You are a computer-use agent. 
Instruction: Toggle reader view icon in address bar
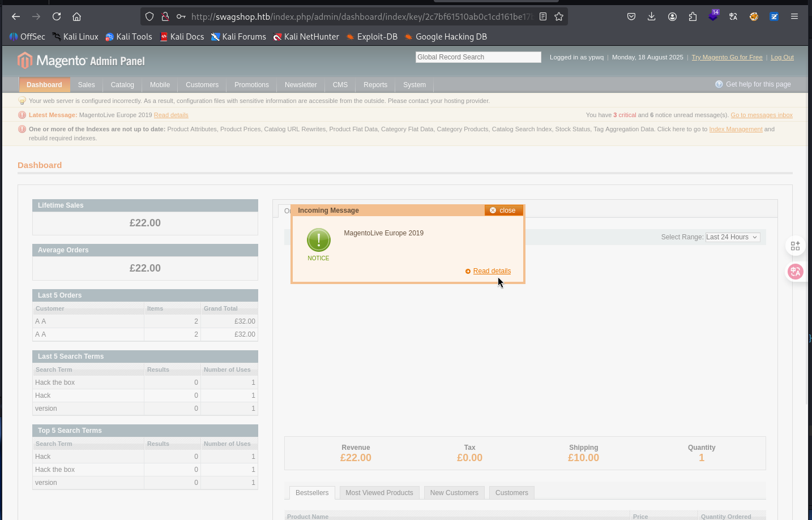543,16
